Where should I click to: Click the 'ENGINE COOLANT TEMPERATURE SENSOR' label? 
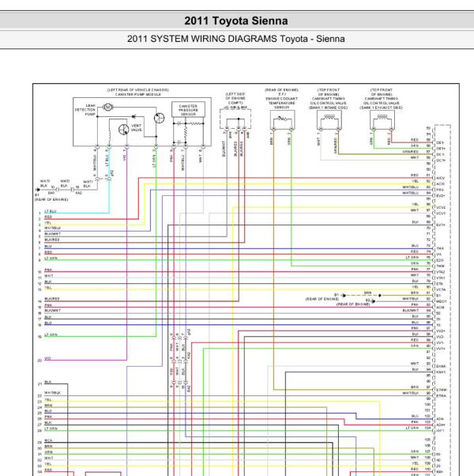coord(282,103)
